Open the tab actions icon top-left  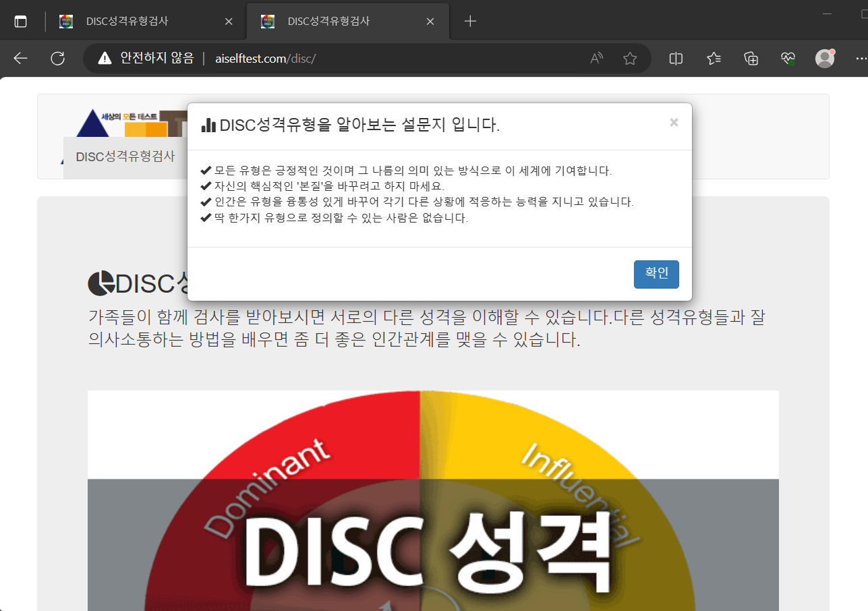point(20,20)
